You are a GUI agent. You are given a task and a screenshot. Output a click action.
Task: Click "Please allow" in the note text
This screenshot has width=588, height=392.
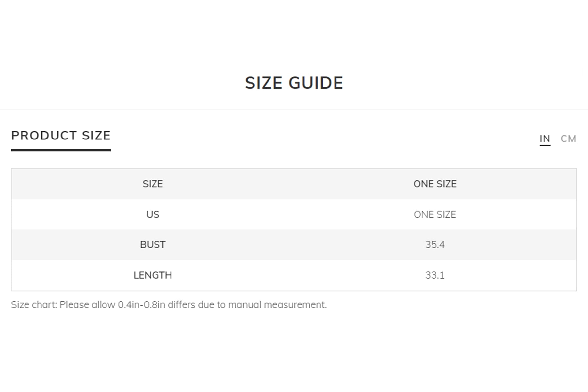[87, 305]
